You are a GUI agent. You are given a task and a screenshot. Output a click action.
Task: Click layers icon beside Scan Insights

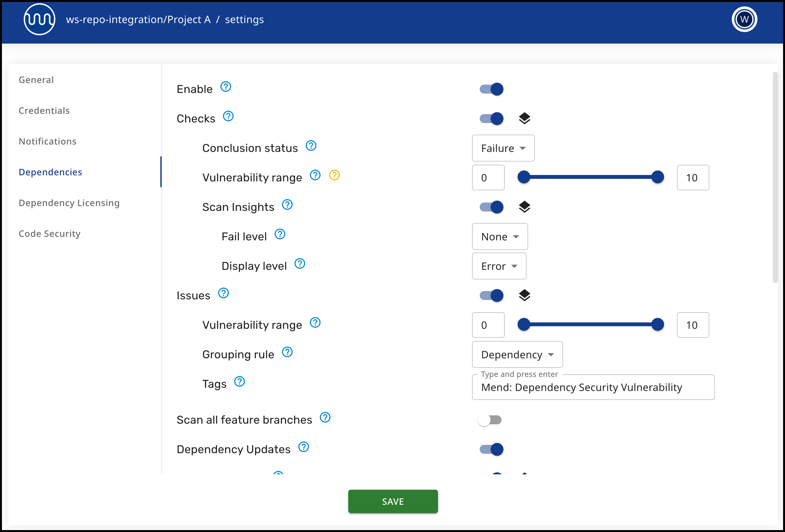tap(524, 207)
